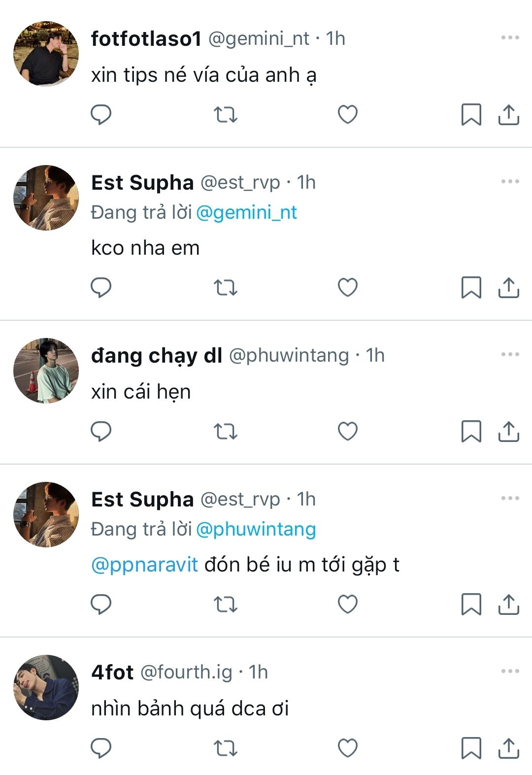This screenshot has height=775, width=532.
Task: Reply to 4fot's tweet
Action: tap(101, 748)
